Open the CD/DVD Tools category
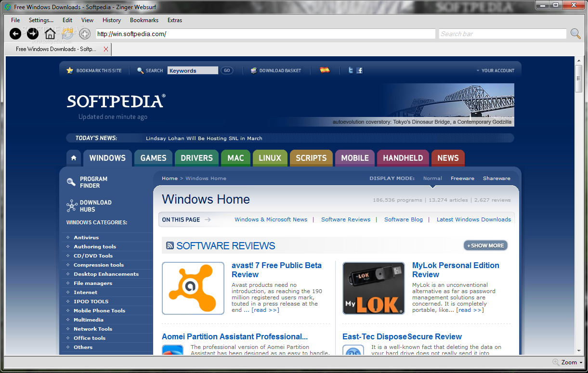 93,256
